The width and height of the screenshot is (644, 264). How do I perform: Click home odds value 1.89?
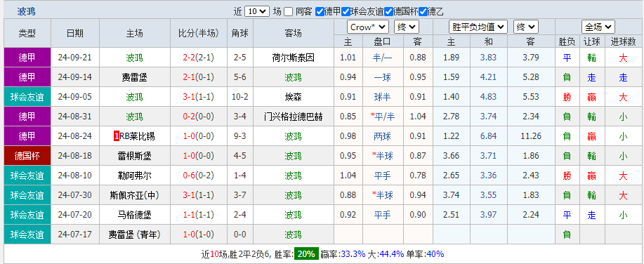452,58
